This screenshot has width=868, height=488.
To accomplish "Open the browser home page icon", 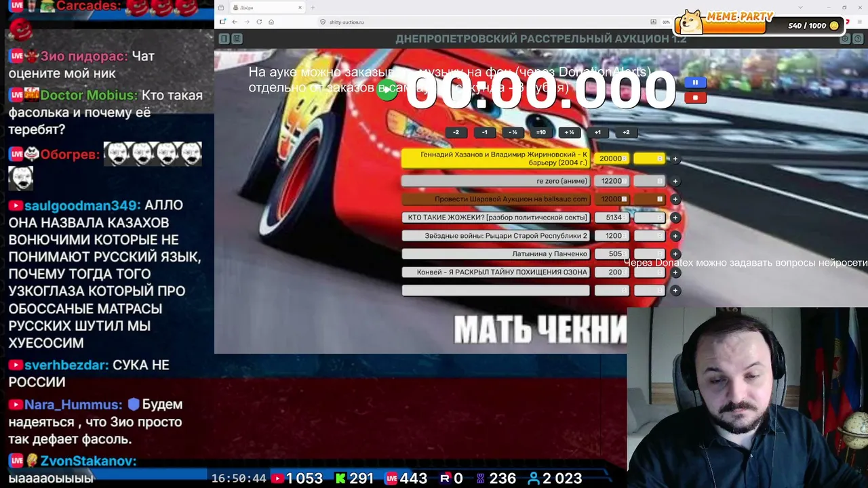I will click(271, 22).
